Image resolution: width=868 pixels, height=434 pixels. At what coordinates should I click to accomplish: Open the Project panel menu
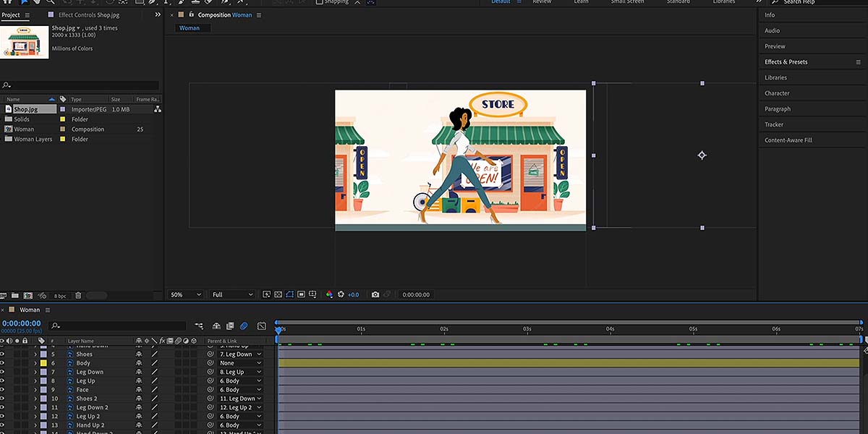(27, 15)
